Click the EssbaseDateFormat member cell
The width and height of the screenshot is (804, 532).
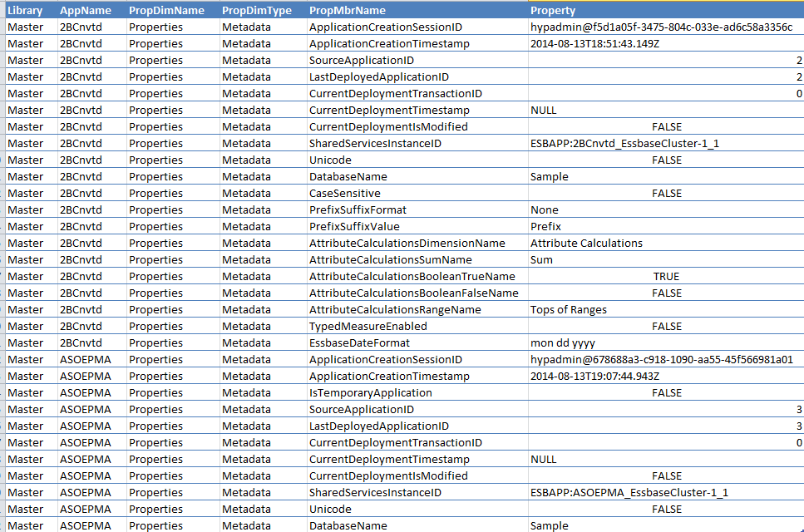pyautogui.click(x=417, y=342)
